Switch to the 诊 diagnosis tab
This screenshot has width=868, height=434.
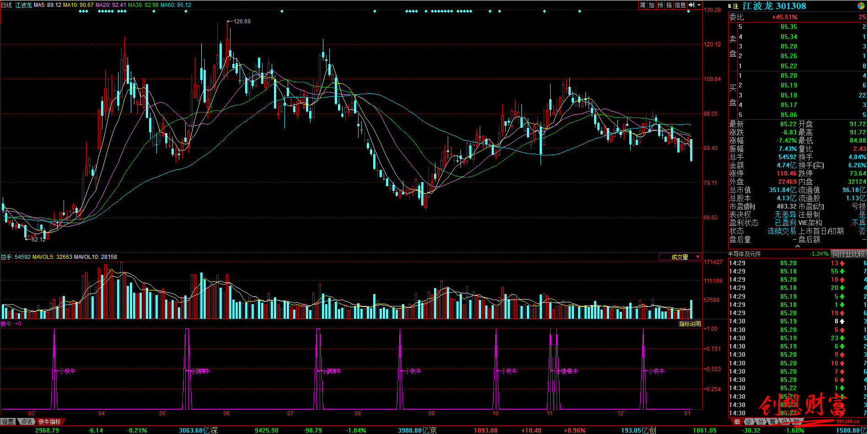[749, 422]
